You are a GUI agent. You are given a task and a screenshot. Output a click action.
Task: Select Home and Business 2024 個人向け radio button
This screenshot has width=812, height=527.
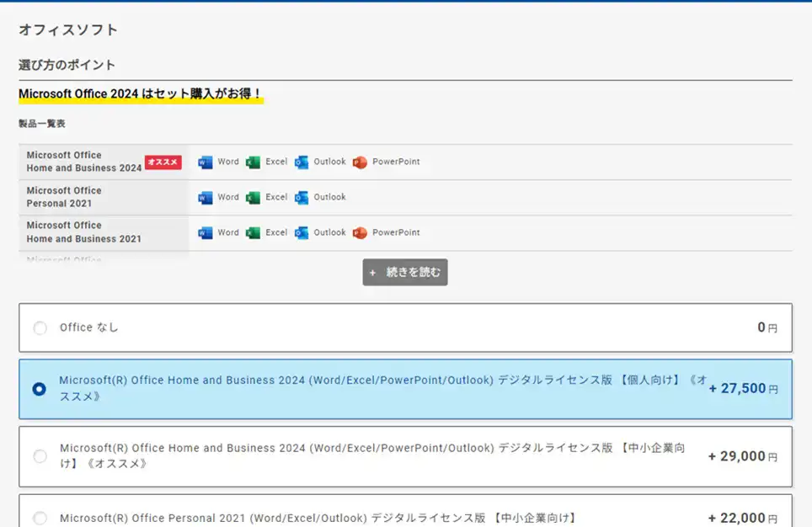pos(39,389)
